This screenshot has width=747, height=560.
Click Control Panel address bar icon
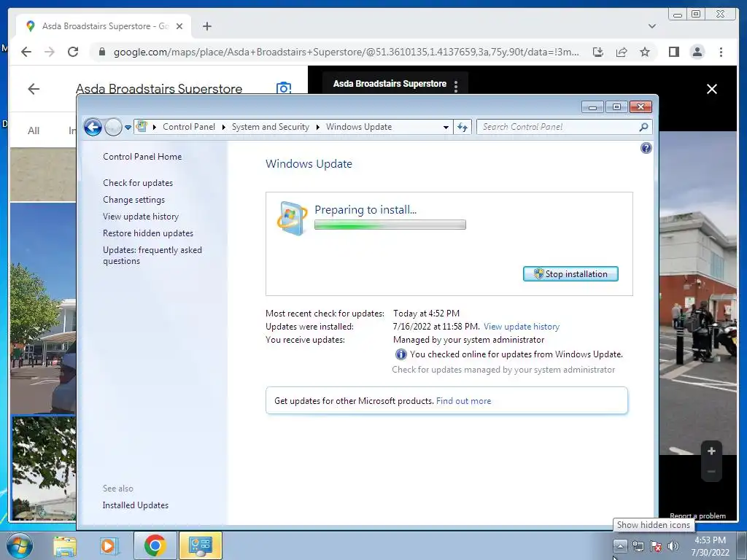coord(142,127)
